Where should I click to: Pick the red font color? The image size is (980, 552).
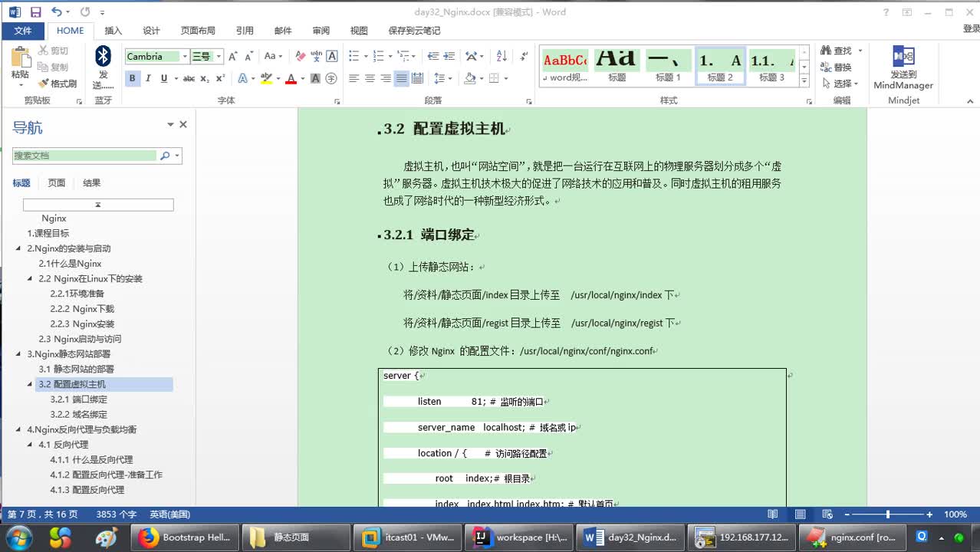point(291,78)
